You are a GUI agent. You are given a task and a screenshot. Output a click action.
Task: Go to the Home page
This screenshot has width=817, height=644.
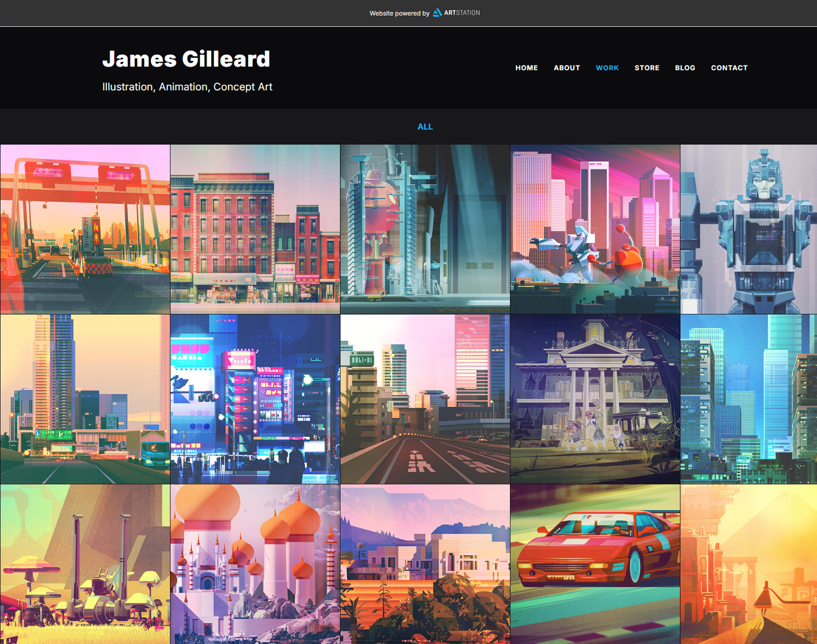526,68
